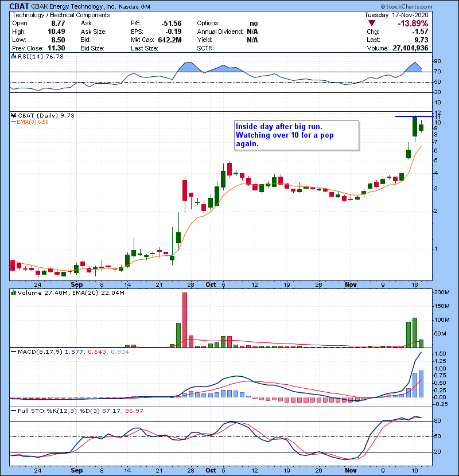Click the 90 level on the RSI axis

[437, 61]
